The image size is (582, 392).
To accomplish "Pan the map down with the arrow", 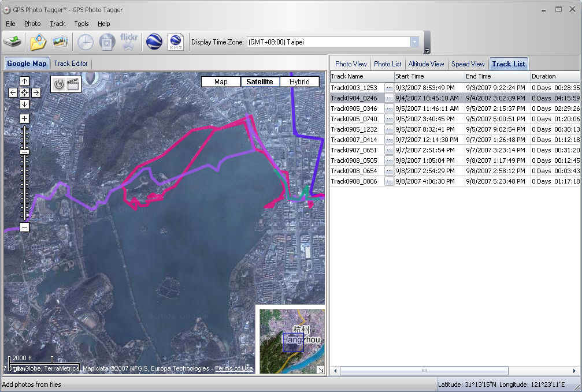I will (x=24, y=104).
